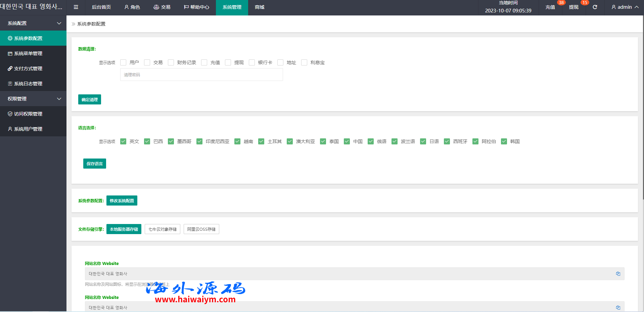Select 七牛云对象存储 storage engine button
Image resolution: width=644 pixels, height=312 pixels.
[x=163, y=229]
